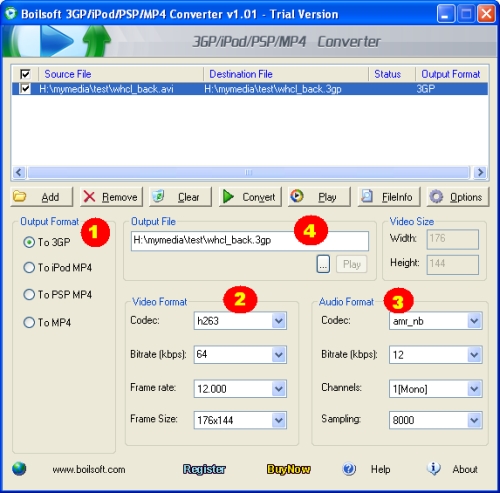
Task: Click the red X Remove icon
Action: coord(89,197)
